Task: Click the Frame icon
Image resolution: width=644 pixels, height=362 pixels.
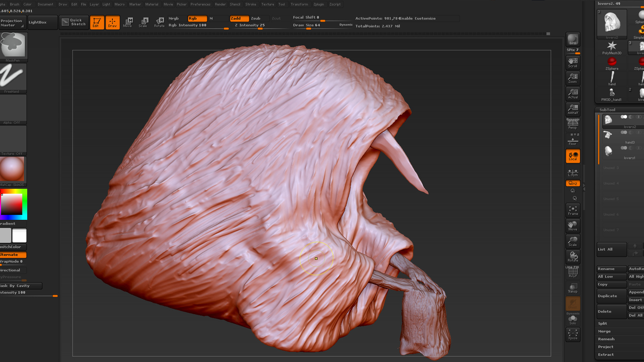Action: pyautogui.click(x=573, y=210)
